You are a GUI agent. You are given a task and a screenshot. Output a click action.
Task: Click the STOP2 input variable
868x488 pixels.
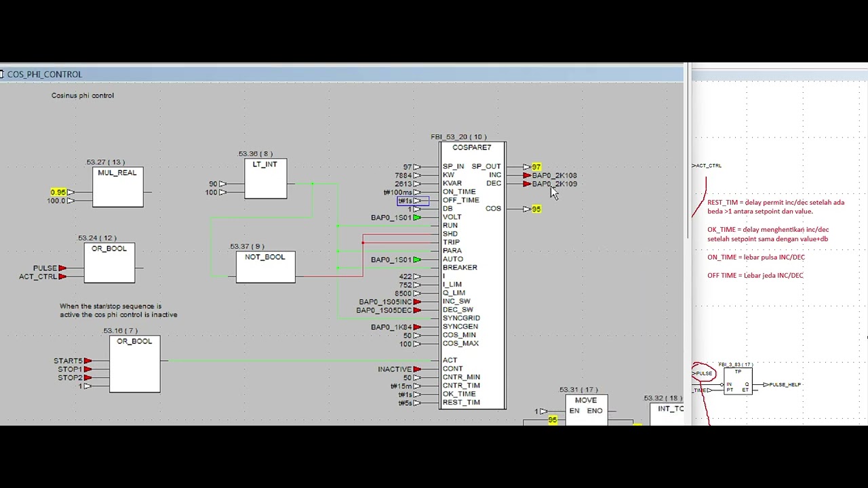coord(70,378)
